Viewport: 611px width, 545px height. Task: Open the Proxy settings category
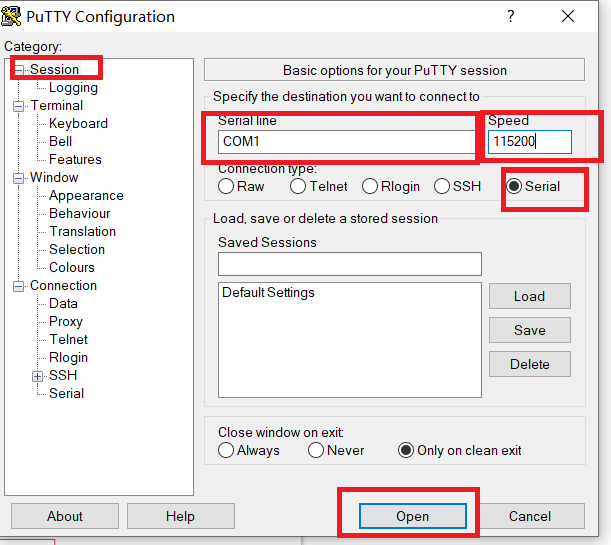66,322
